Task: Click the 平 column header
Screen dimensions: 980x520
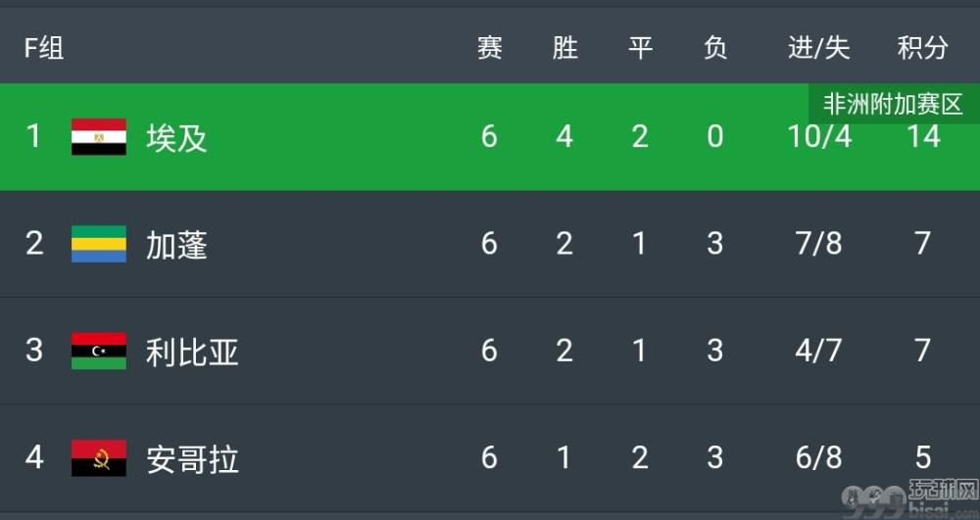Action: pyautogui.click(x=641, y=47)
